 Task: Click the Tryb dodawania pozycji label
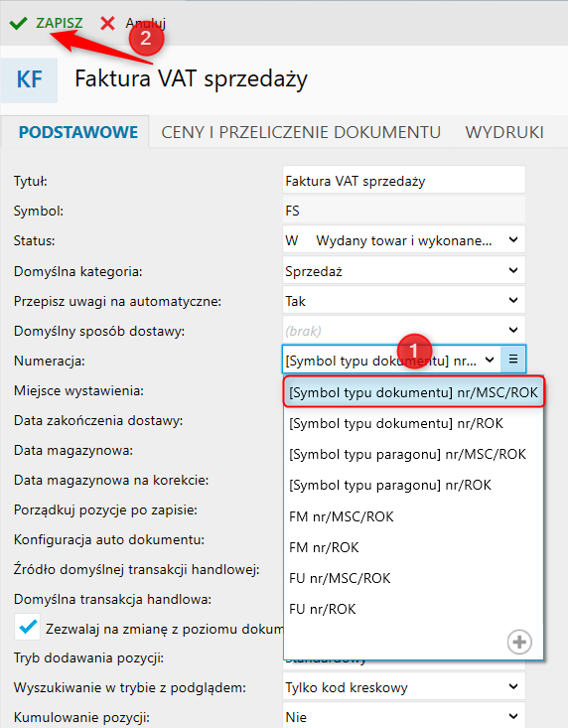(88, 657)
